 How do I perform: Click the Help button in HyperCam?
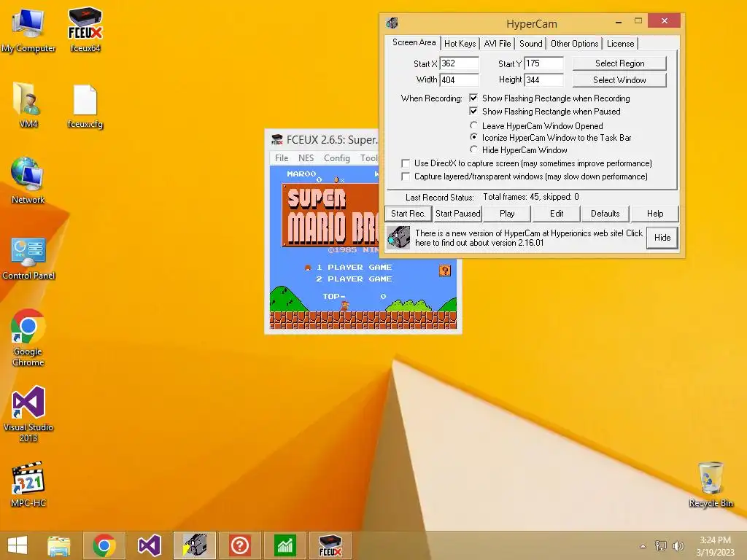(655, 214)
